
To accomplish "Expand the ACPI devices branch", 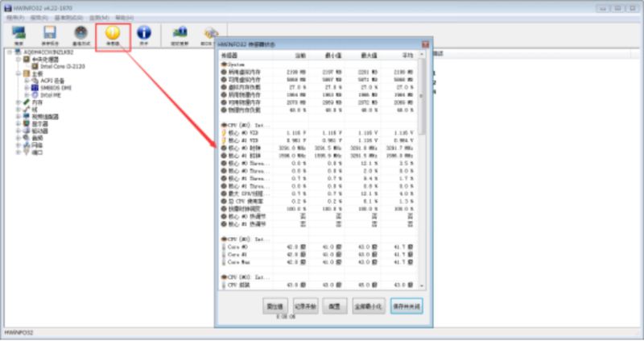I will pos(27,81).
